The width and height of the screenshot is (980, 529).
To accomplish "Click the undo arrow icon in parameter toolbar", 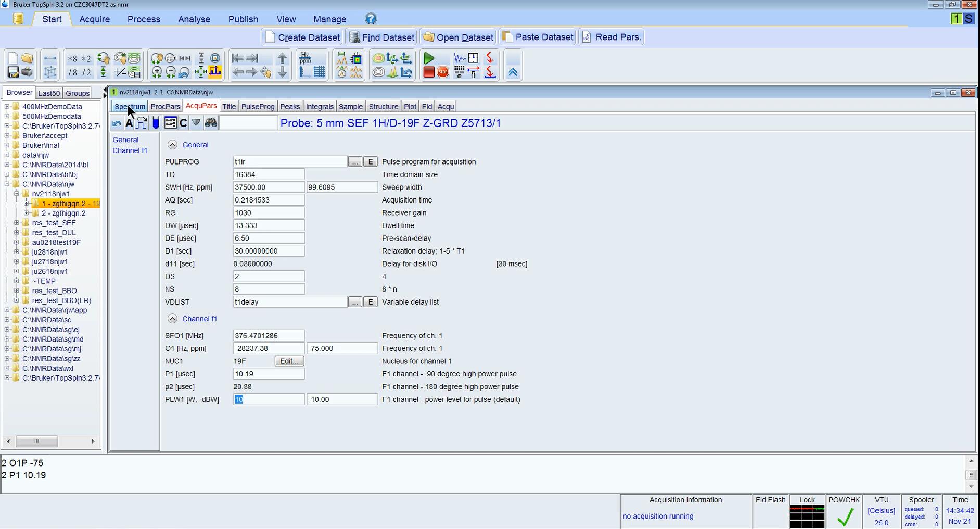I will (117, 123).
